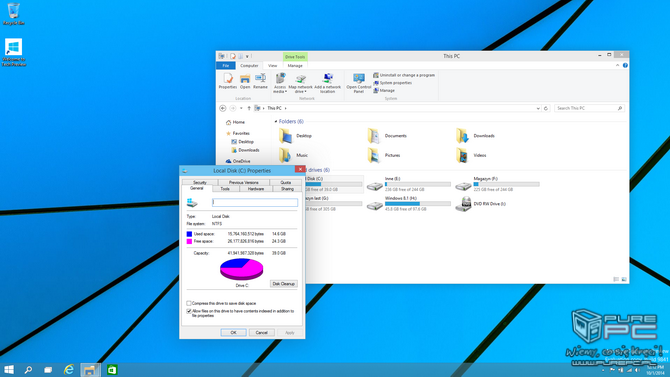The height and width of the screenshot is (377, 670).
Task: Select the Rename ribbon icon
Action: click(x=260, y=81)
